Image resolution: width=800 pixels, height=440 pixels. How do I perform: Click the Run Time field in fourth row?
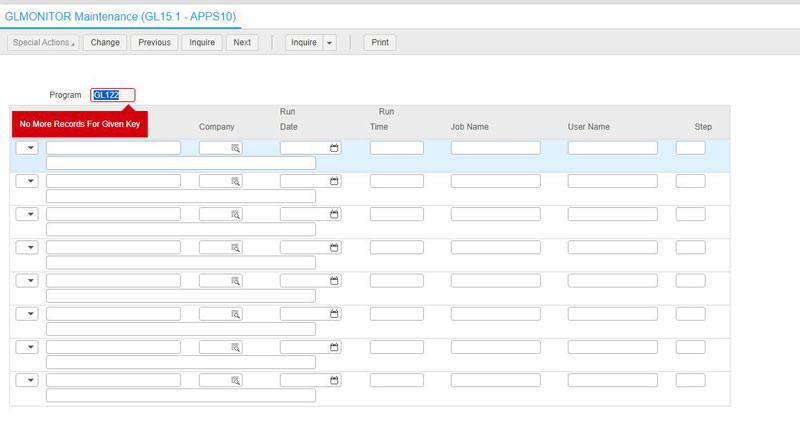point(397,248)
